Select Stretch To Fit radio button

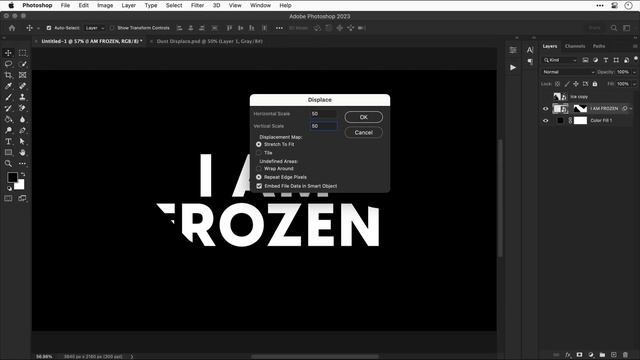click(x=259, y=144)
